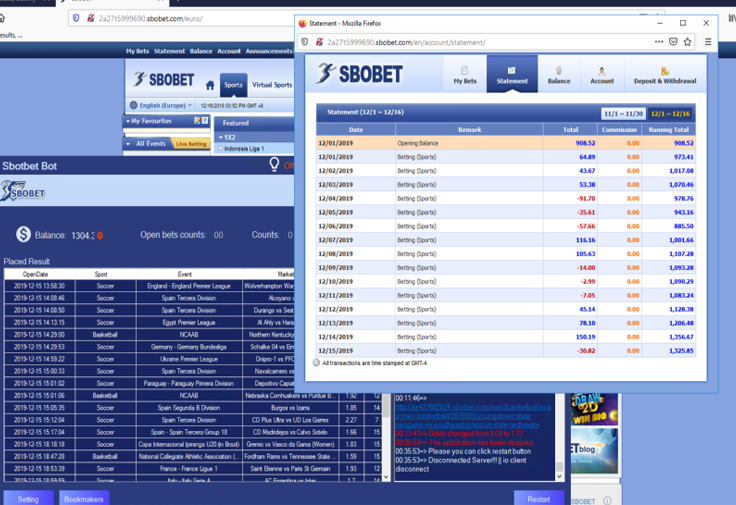The image size is (736, 505).
Task: Click scroll down arrow of Placed Result table
Action: point(386,477)
